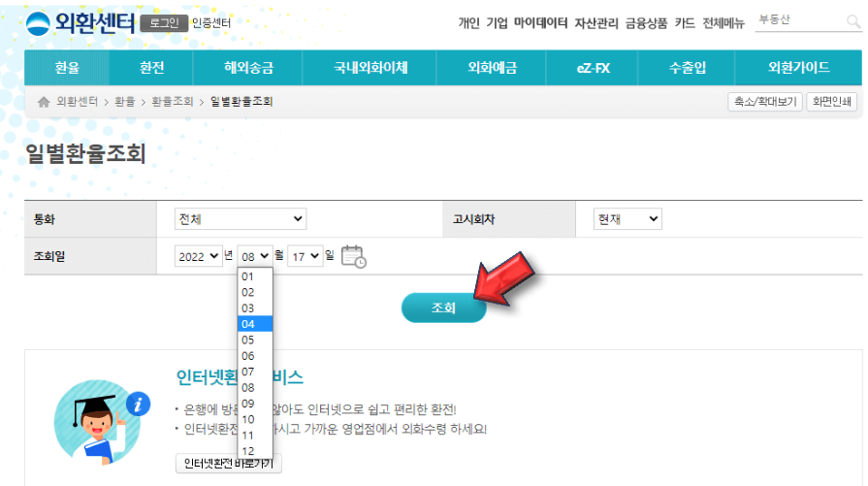Choose month 02 in the list
The height and width of the screenshot is (486, 868).
tap(255, 292)
